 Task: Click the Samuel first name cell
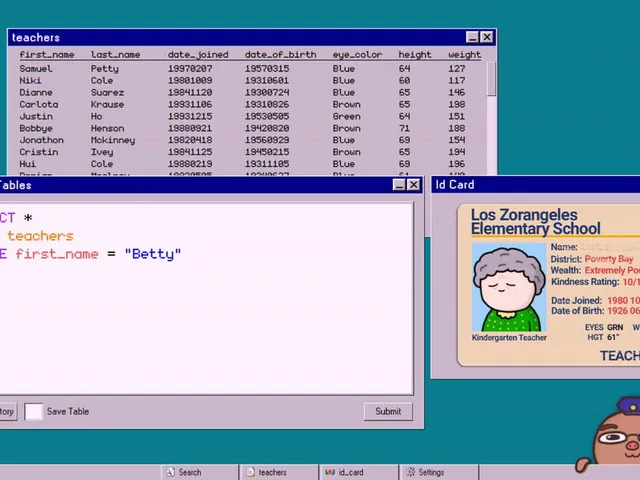coord(36,69)
